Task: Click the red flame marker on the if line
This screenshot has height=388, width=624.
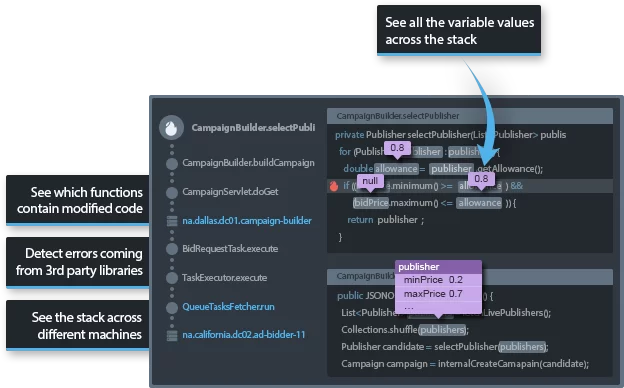Action: coord(333,186)
